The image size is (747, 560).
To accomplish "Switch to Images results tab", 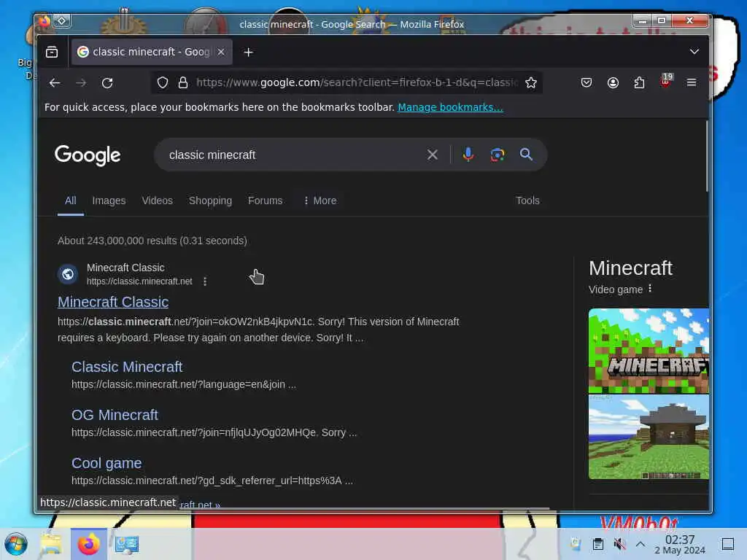I will (109, 201).
